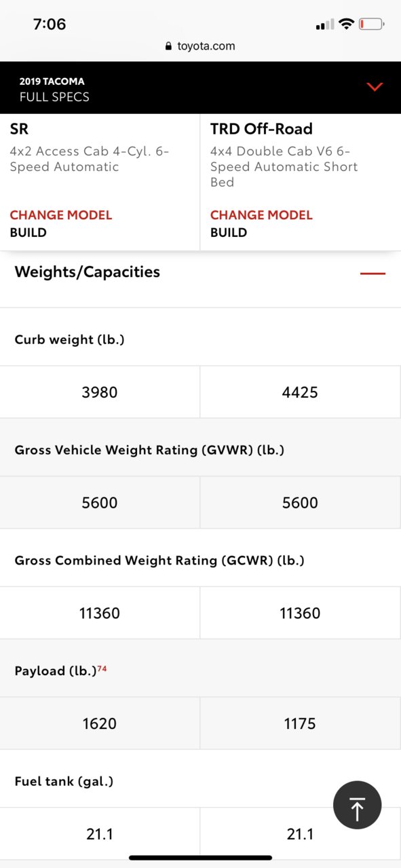Tap the lock icon beside toyota.com

coord(168,46)
